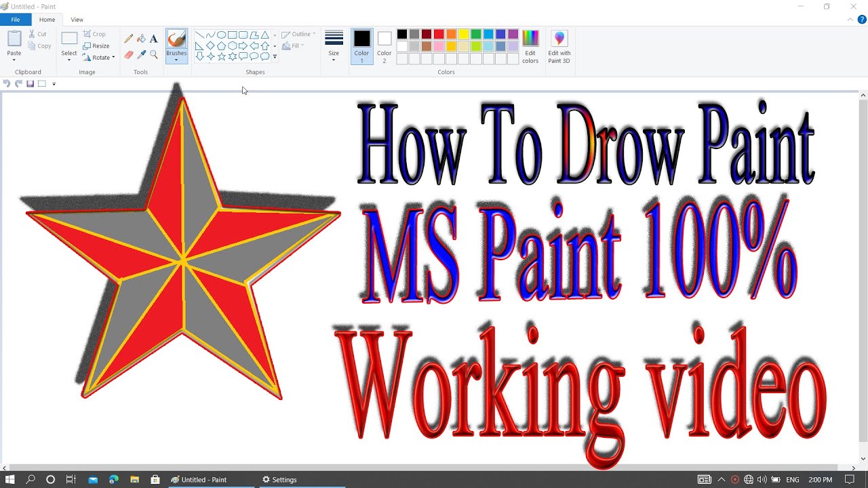Choose the Five-point star shape
Image resolution: width=868 pixels, height=488 pixels.
[221, 57]
